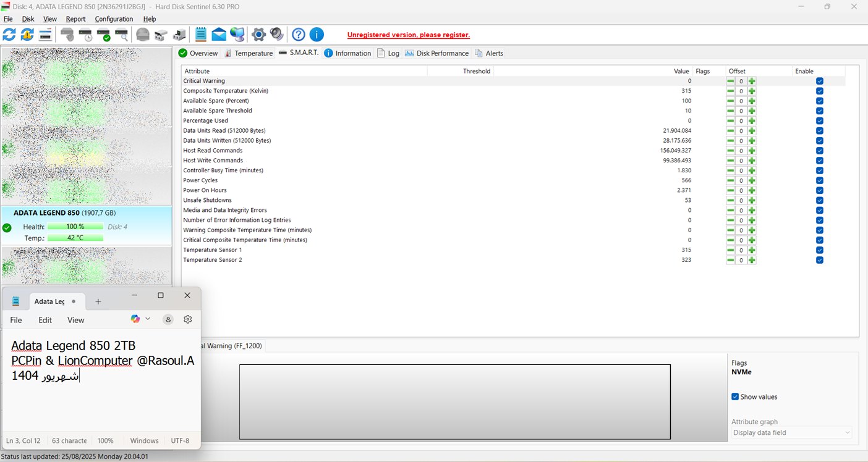Click the third toolbar icon with red stripe
The width and height of the screenshot is (868, 462).
45,35
